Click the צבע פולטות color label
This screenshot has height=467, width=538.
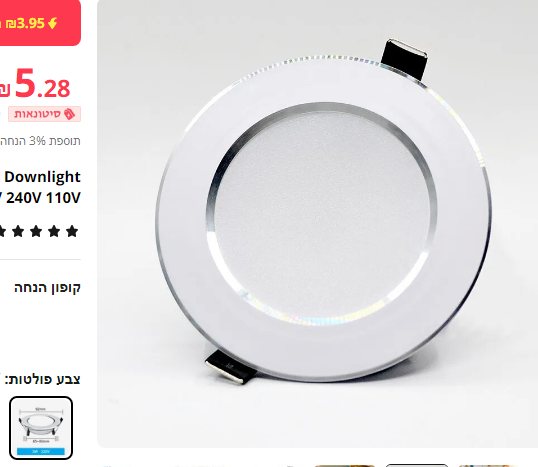coord(43,379)
